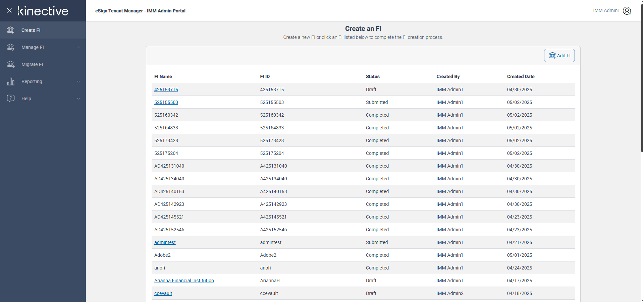
Task: Click the Manage FI gear-bank icon
Action: [x=11, y=47]
